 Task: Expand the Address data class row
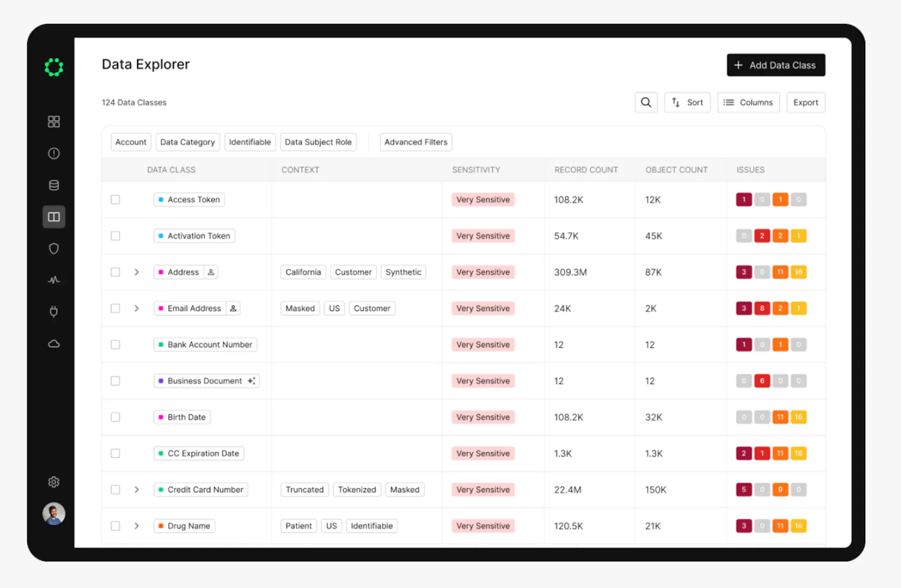click(137, 272)
